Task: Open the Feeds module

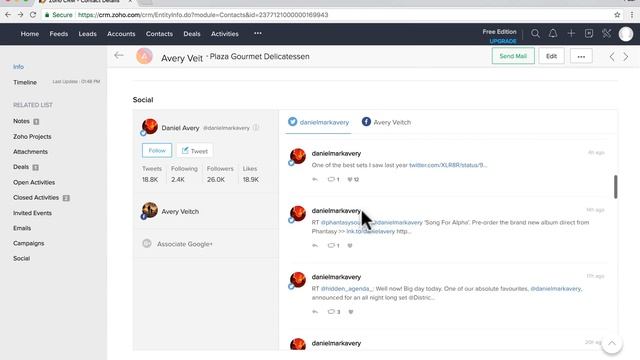Action: (59, 34)
